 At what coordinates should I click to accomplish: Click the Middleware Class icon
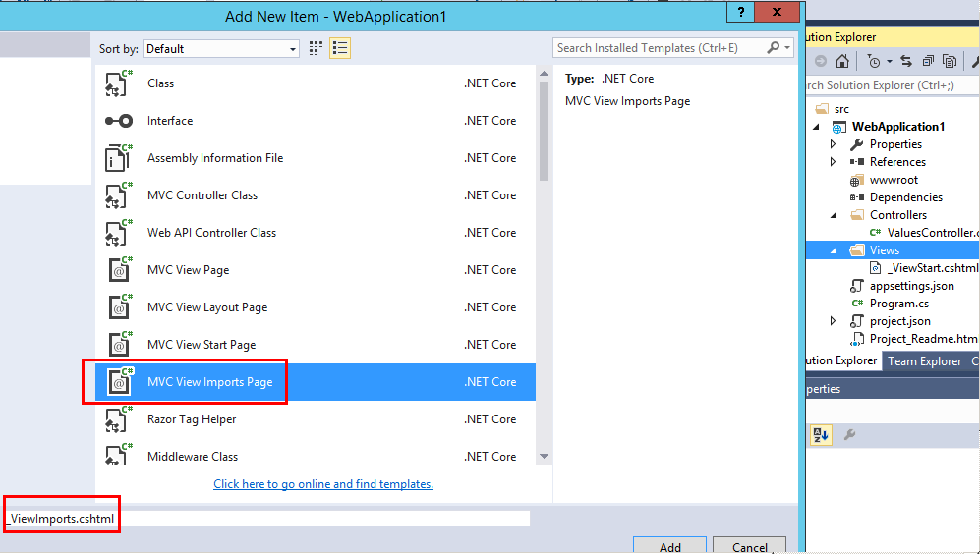[119, 455]
